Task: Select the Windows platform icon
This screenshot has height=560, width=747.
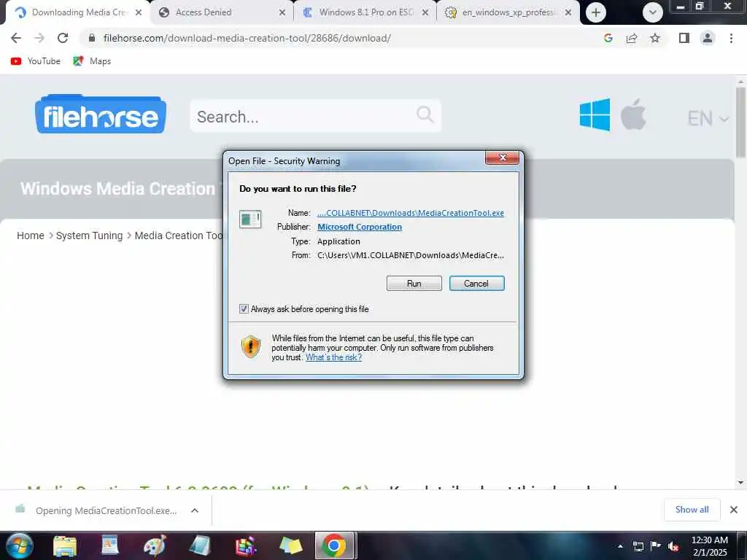Action: point(595,114)
